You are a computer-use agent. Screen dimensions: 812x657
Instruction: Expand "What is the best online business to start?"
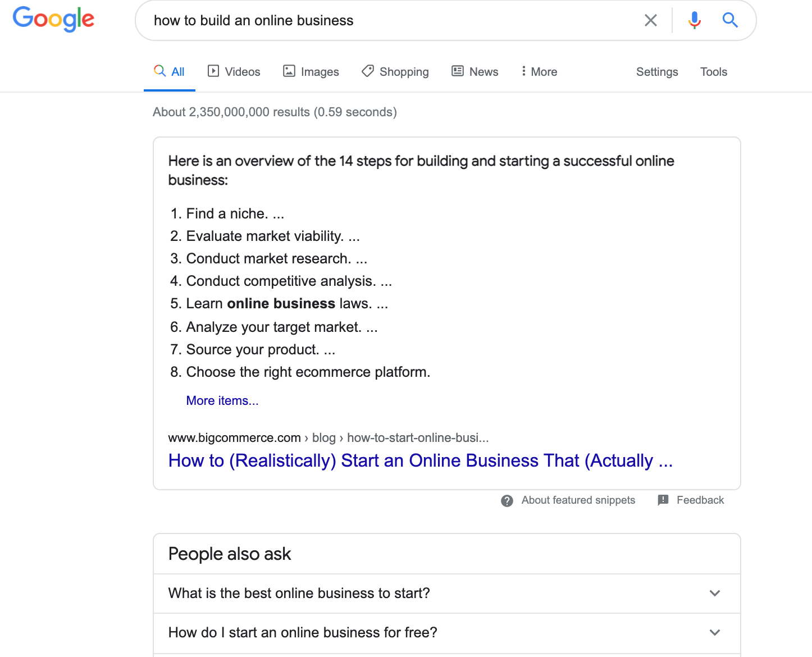point(714,593)
